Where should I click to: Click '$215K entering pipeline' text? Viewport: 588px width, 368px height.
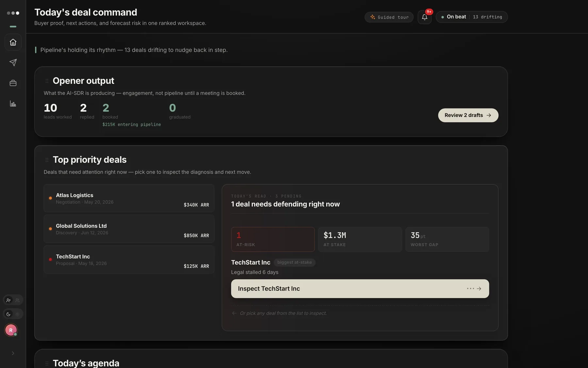click(x=132, y=125)
